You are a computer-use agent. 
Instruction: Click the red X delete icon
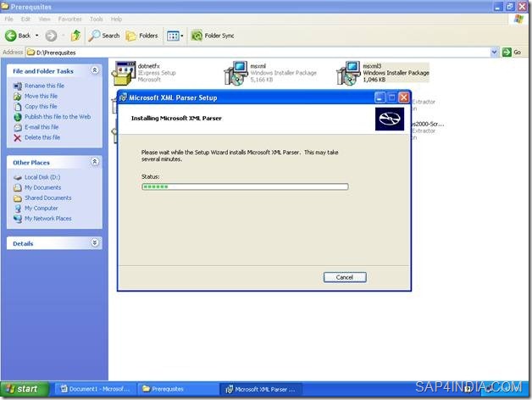pos(18,137)
